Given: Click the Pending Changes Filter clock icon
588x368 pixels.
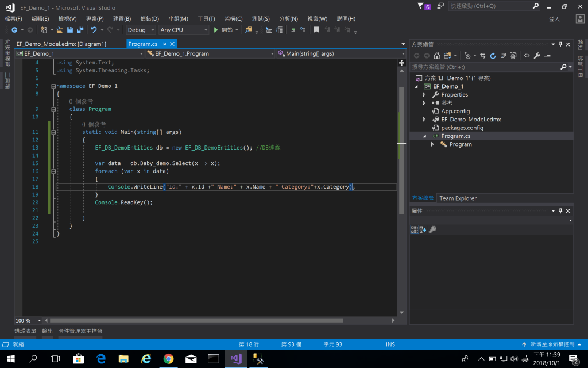Looking at the screenshot, I should [x=467, y=56].
